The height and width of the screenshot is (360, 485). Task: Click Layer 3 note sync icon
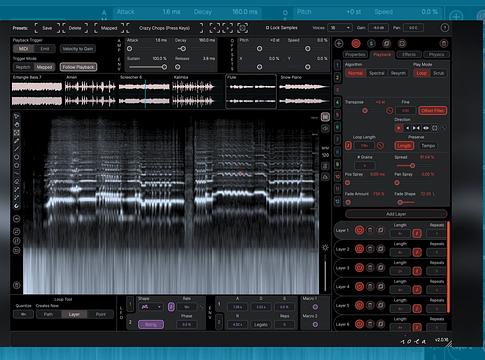(417, 271)
